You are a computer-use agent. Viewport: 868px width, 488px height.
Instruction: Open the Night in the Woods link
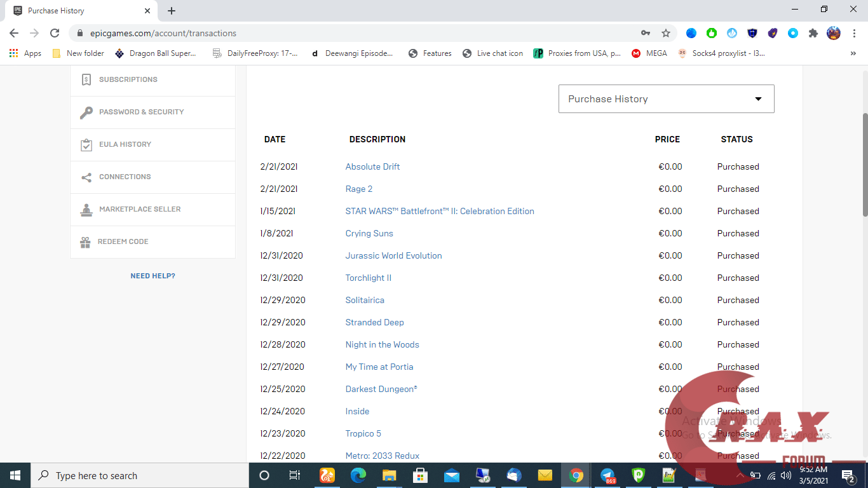pos(382,344)
